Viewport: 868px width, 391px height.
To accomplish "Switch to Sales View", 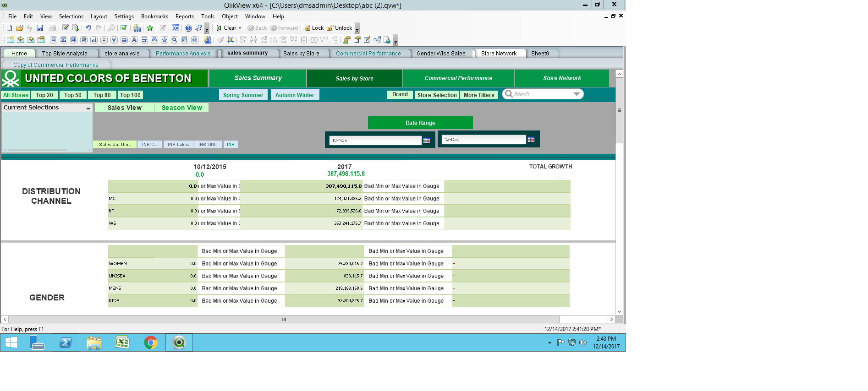I will point(124,108).
